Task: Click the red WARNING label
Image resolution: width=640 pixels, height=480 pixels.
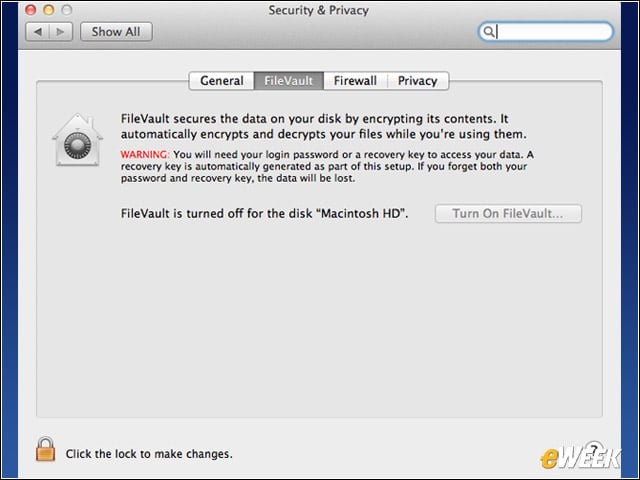Action: click(144, 155)
